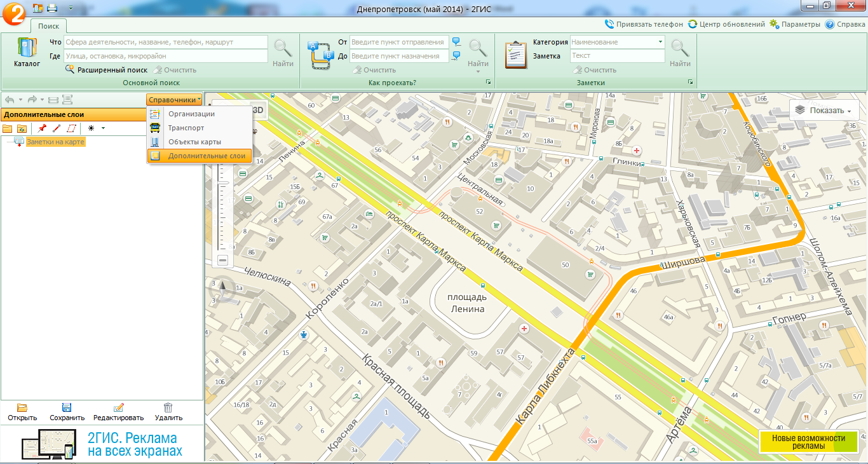Select the polygon area drawing tool
This screenshot has height=464, width=868.
tap(71, 128)
